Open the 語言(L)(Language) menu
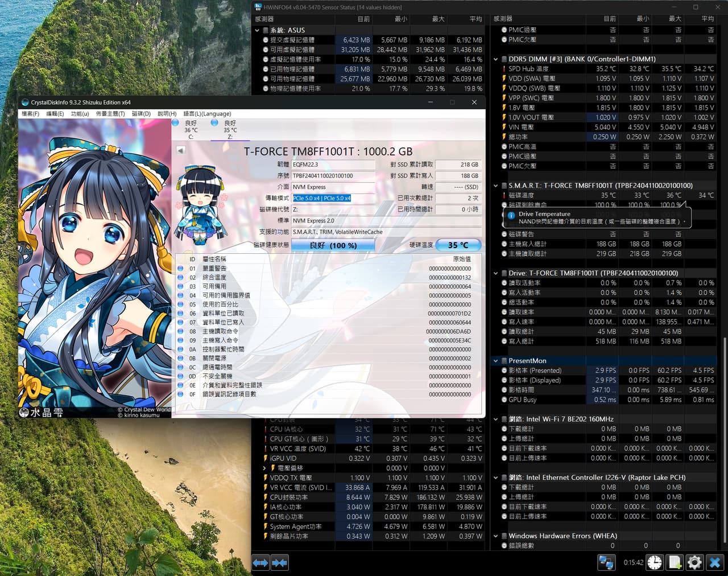728x576 pixels. coord(207,114)
